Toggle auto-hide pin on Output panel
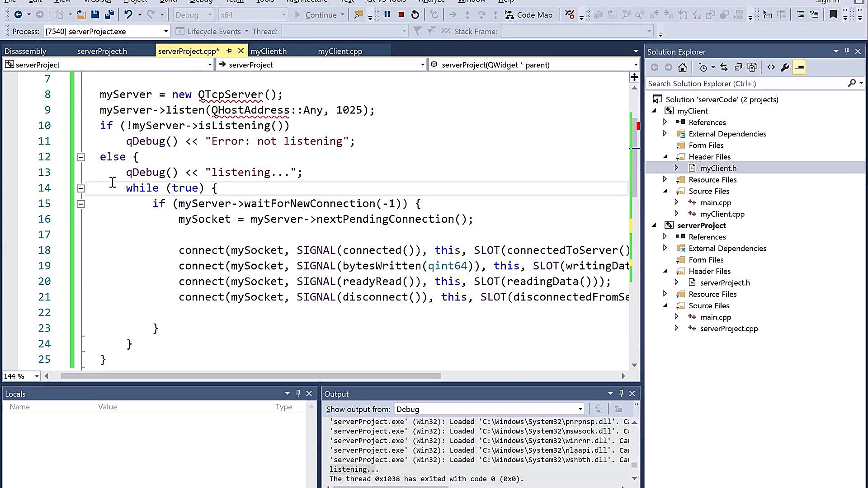Image resolution: width=868 pixels, height=488 pixels. click(x=621, y=393)
